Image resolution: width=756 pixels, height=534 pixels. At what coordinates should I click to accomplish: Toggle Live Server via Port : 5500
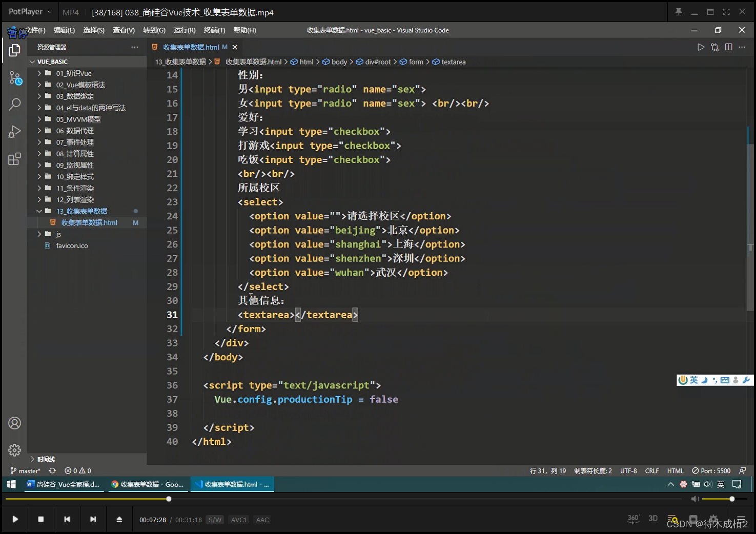711,470
